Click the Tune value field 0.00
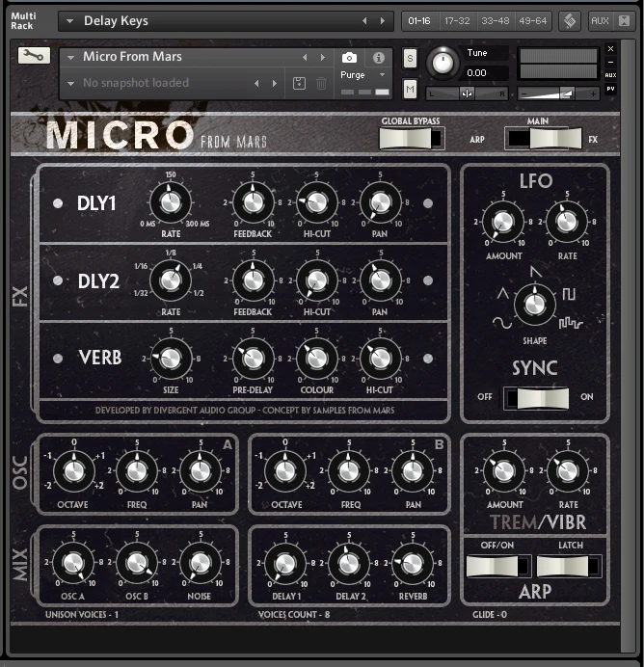The width and height of the screenshot is (644, 667). (x=486, y=72)
